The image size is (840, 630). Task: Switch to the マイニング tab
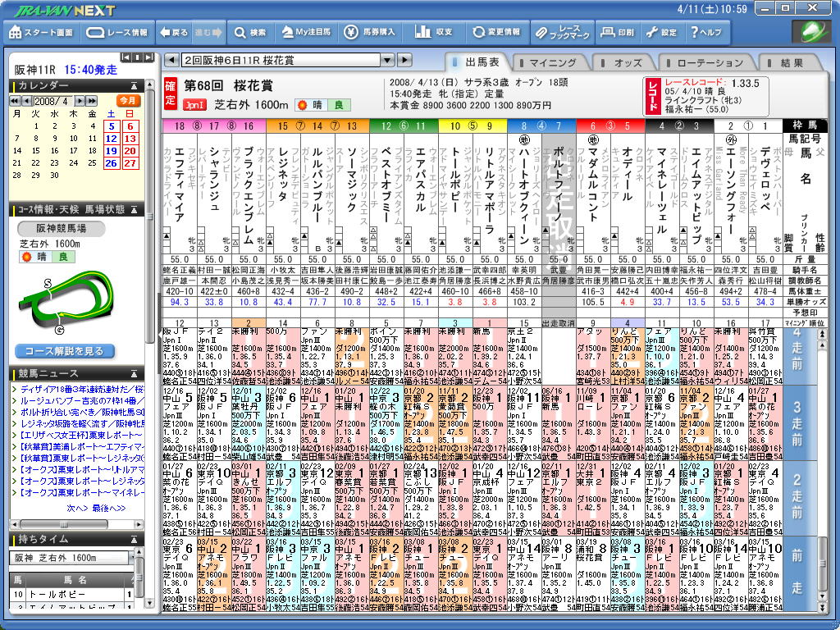pos(551,63)
